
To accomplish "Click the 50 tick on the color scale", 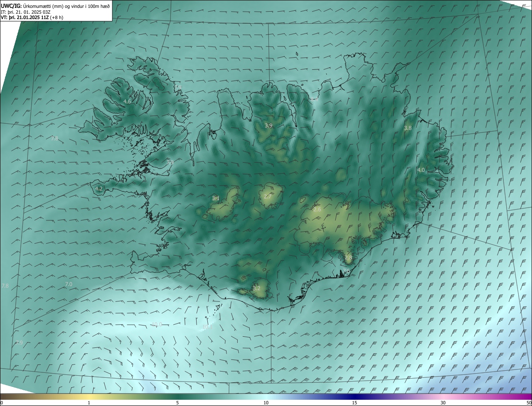I will pyautogui.click(x=529, y=403).
